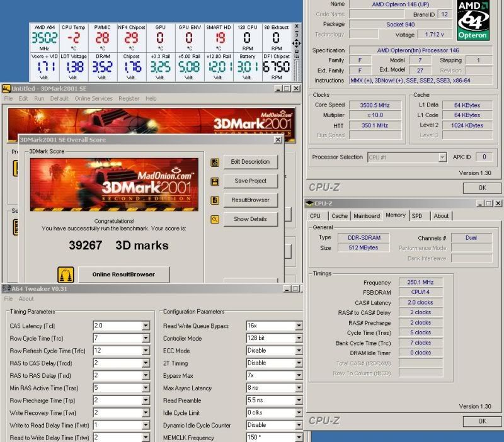This screenshot has width=504, height=442.
Task: Click the Level 2 cache 1024 KBytes value
Action: (x=467, y=125)
